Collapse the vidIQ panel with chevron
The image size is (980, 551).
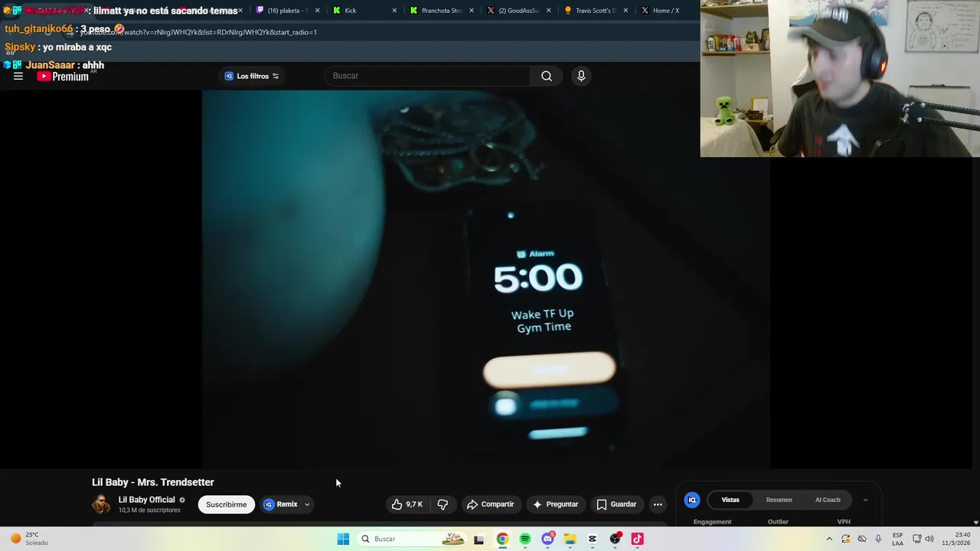point(865,500)
